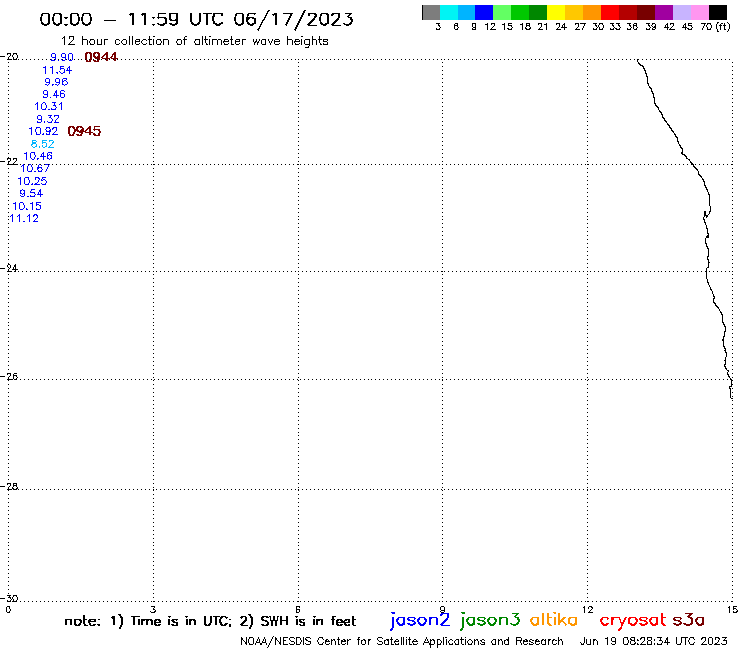
Task: Click the jason3 satellite legend label
Action: coord(490,620)
